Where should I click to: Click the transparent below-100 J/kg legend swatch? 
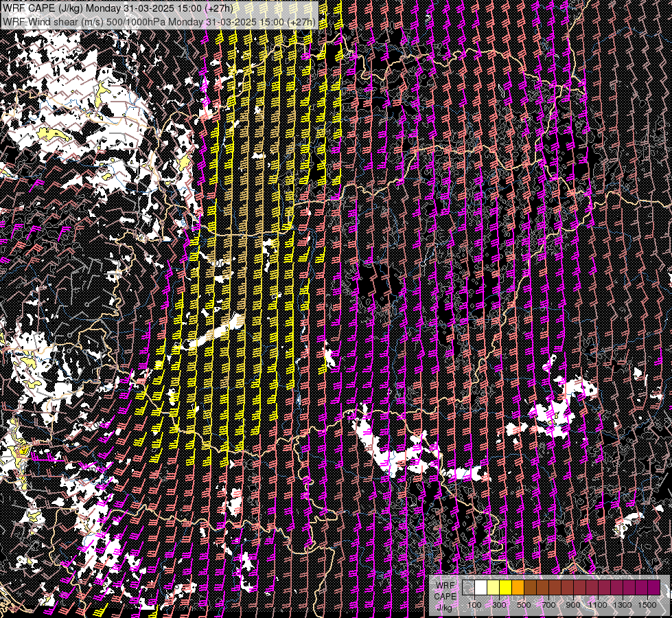468,588
